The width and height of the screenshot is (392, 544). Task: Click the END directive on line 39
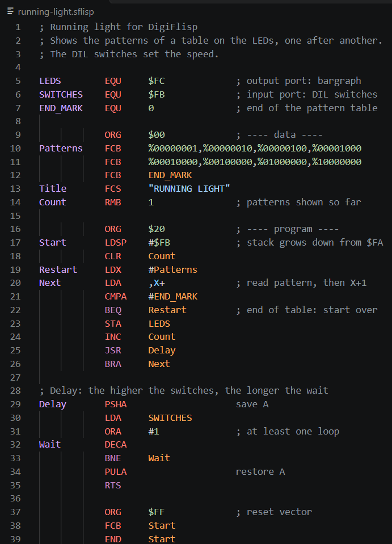coord(113,539)
